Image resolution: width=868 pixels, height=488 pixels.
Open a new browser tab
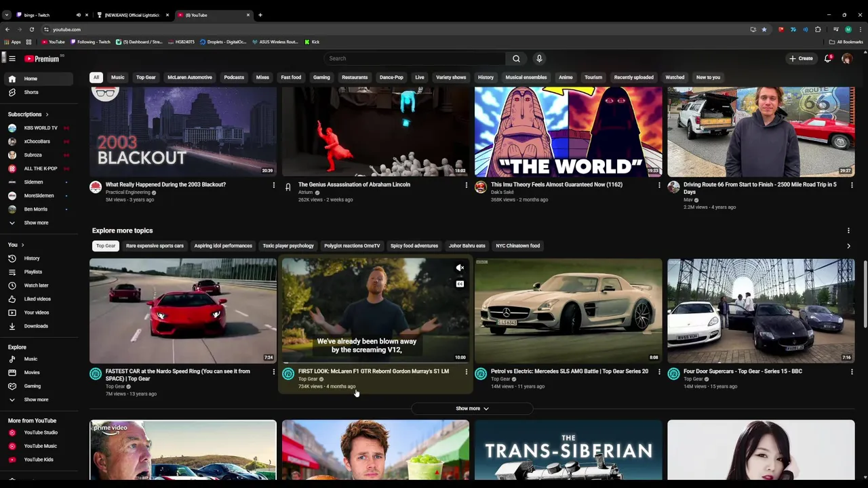point(260,15)
